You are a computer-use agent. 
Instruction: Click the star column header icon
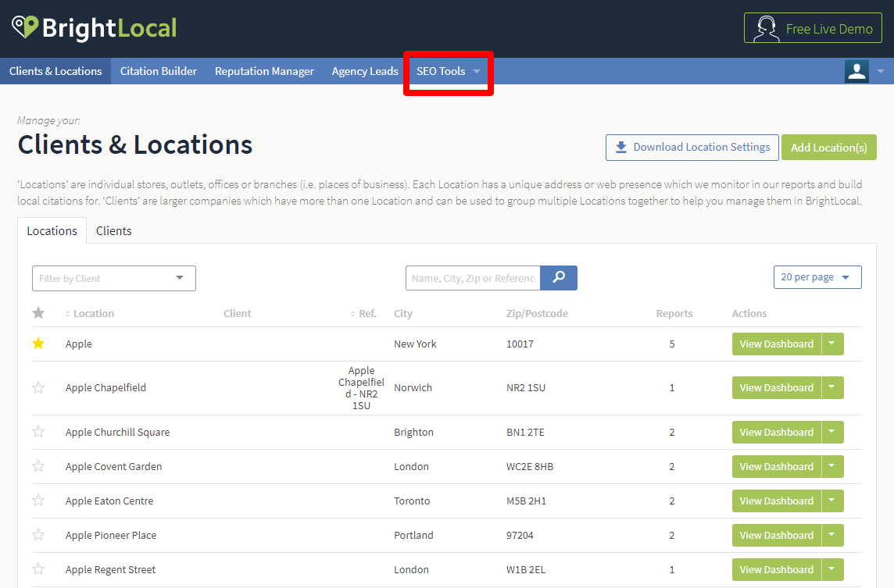(x=38, y=313)
